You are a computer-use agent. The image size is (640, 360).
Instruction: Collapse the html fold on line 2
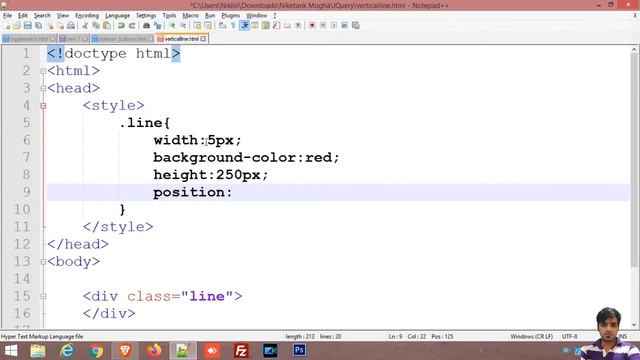(43, 71)
